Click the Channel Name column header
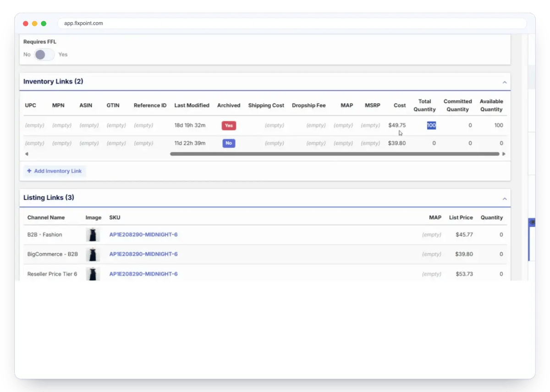 pyautogui.click(x=46, y=218)
